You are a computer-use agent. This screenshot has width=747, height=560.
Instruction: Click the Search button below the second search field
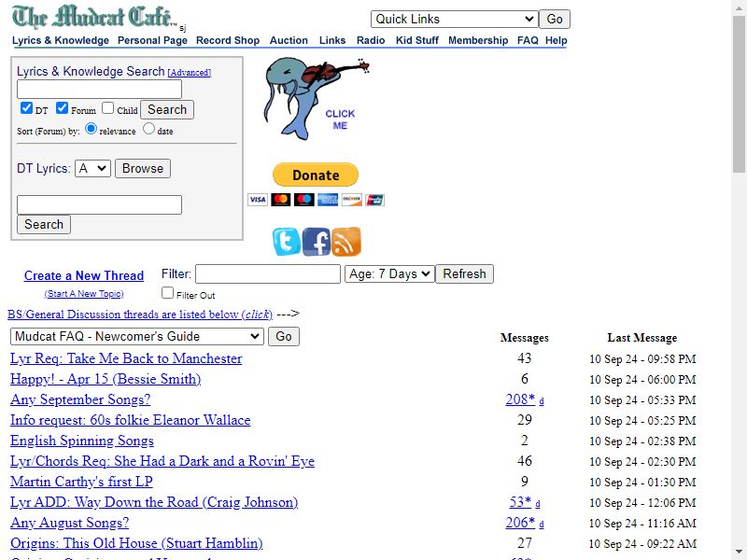[44, 224]
